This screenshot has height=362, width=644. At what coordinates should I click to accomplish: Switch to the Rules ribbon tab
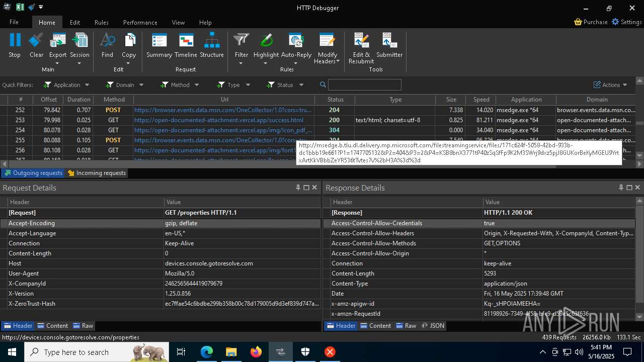pyautogui.click(x=102, y=22)
